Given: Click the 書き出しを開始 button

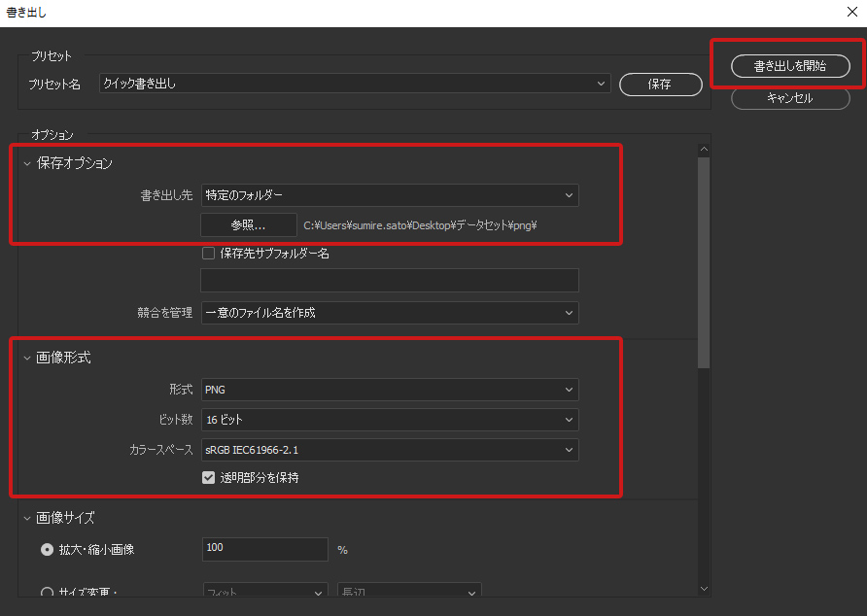Looking at the screenshot, I should tap(790, 66).
